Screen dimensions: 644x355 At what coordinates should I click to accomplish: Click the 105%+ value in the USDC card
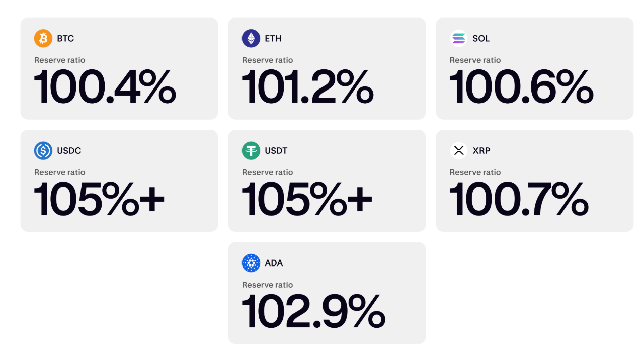point(99,199)
